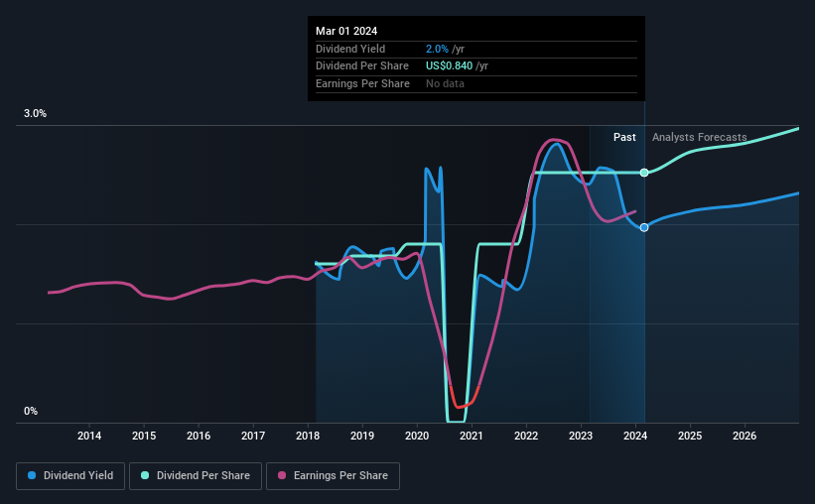The width and height of the screenshot is (815, 504).
Task: Toggle the Dividend Yield legend button
Action: 70,476
